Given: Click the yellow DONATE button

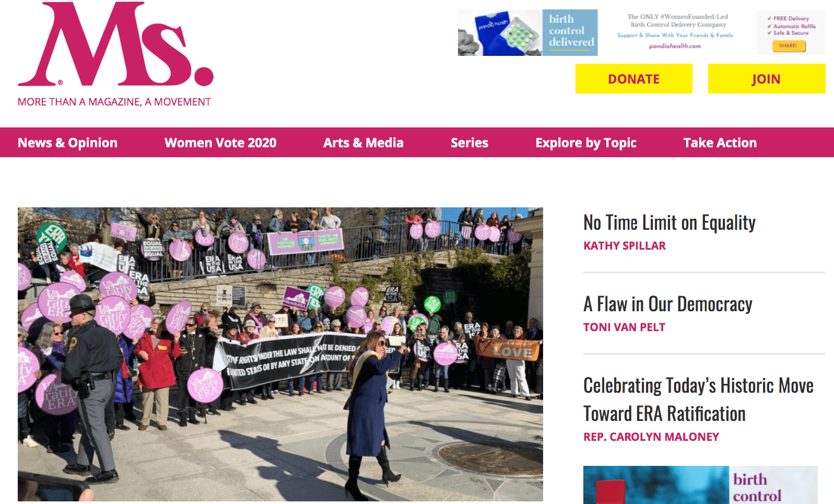Looking at the screenshot, I should pos(634,79).
